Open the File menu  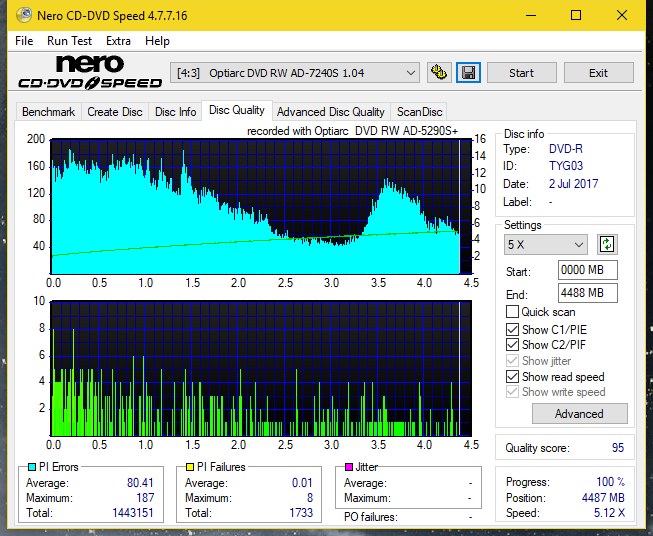click(x=24, y=41)
